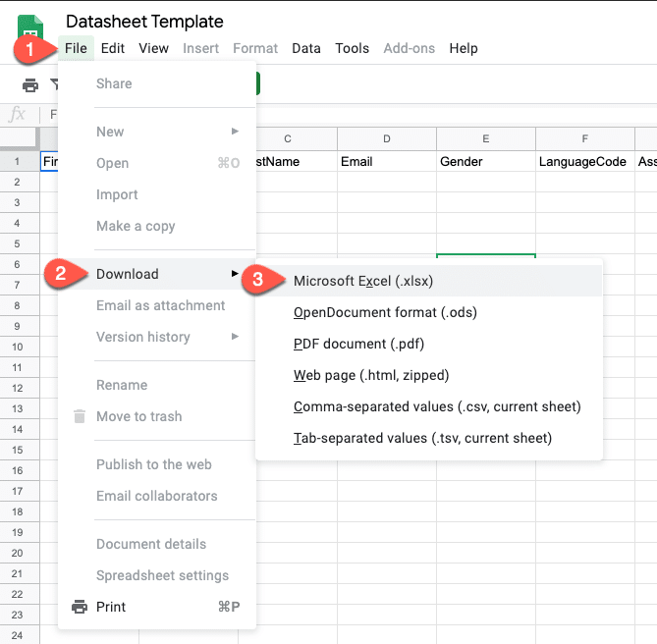The image size is (657, 644).
Task: Select column E header
Action: 486,139
